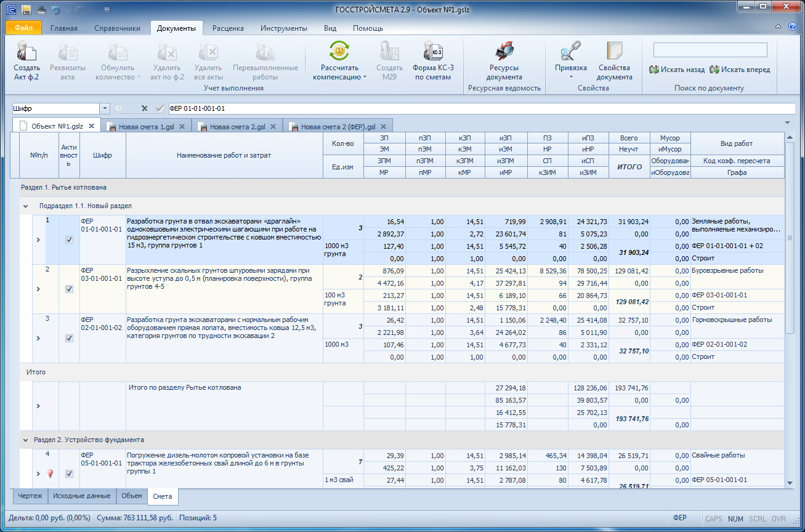
Task: Toggle activity checkbox for ФЕР 05-01-001-01
Action: pyautogui.click(x=69, y=474)
